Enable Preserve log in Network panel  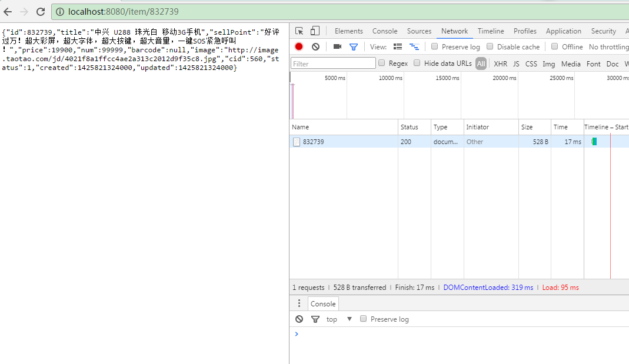coord(434,46)
